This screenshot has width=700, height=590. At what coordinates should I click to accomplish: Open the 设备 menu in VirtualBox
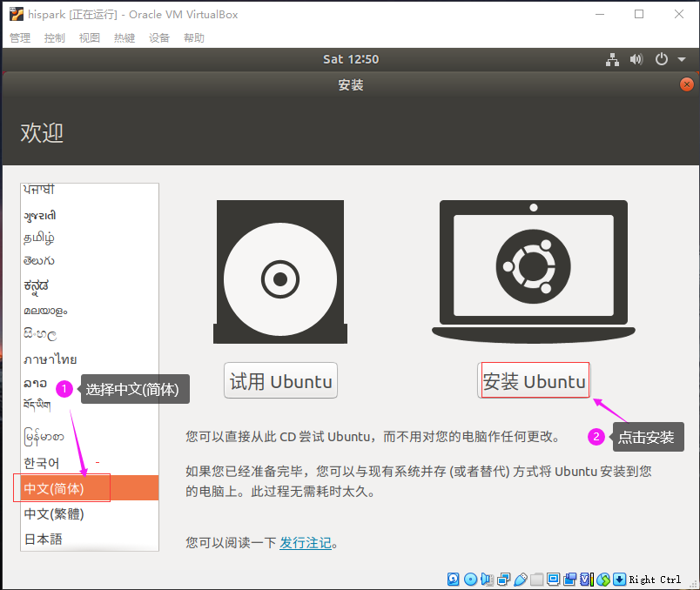159,38
